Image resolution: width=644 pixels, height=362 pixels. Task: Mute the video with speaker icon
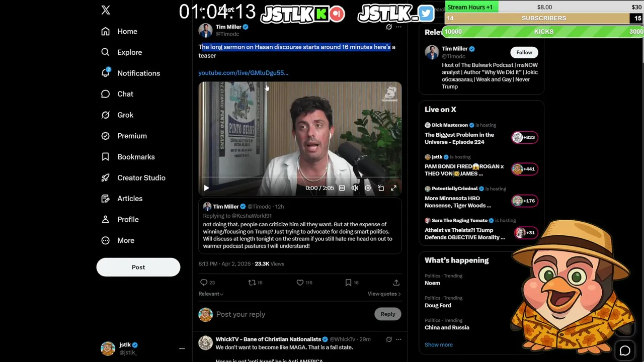[355, 188]
